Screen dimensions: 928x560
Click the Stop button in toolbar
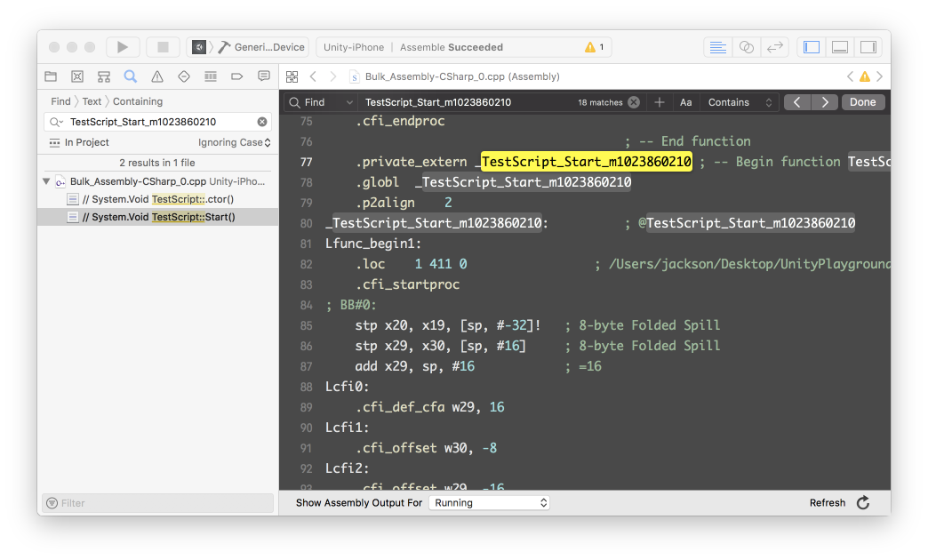point(163,47)
